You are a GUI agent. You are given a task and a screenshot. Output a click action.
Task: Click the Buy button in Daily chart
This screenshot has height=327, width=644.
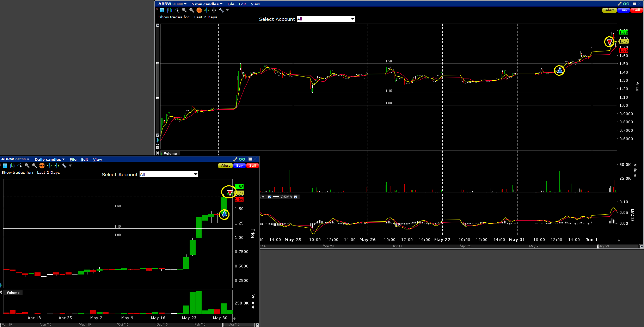click(239, 166)
